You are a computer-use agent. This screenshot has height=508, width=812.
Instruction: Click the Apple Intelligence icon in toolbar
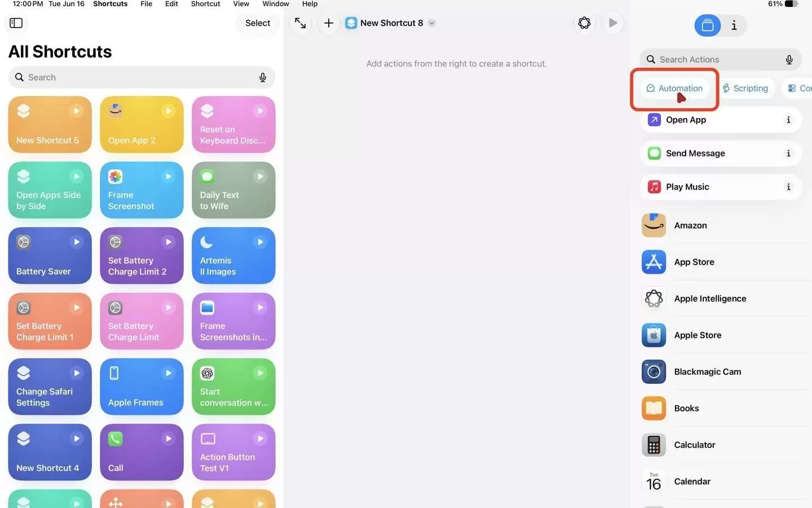click(584, 23)
